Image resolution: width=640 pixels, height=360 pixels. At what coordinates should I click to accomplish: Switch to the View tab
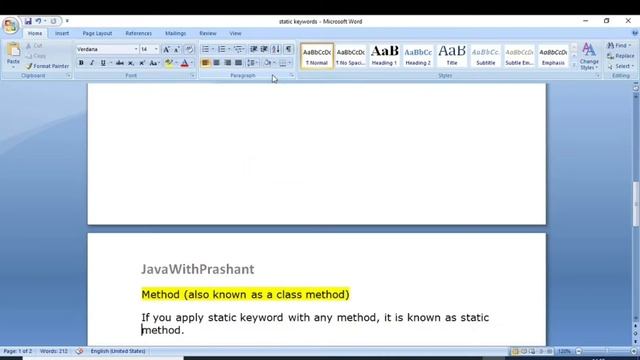236,33
